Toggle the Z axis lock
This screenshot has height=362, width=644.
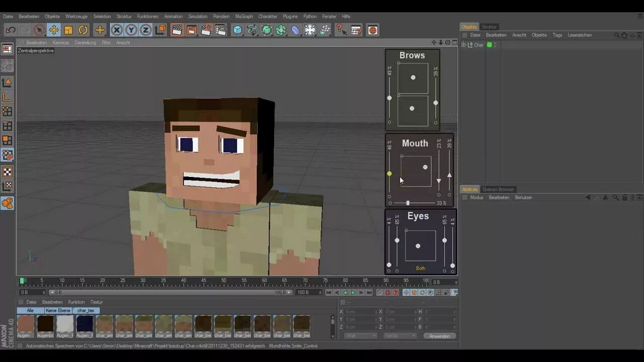[146, 30]
